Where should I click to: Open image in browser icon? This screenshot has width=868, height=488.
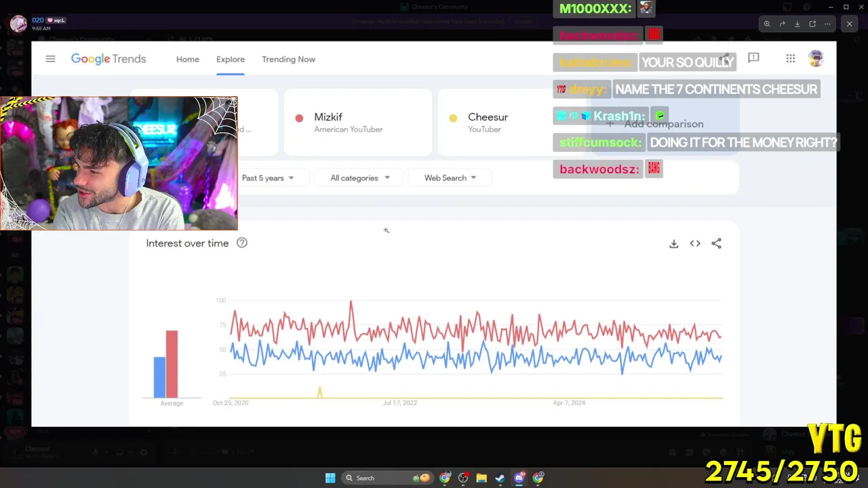812,24
